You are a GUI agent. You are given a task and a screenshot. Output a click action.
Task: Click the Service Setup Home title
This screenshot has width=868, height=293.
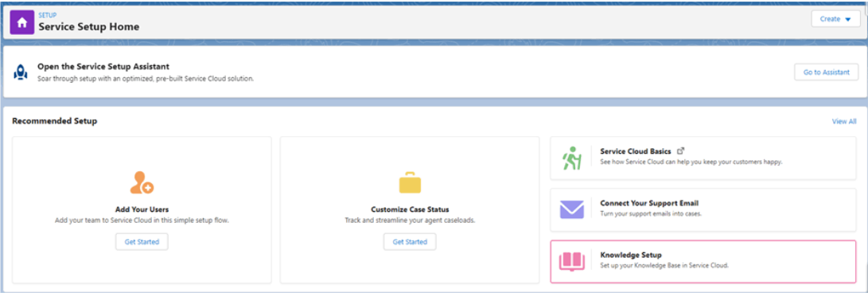(88, 26)
